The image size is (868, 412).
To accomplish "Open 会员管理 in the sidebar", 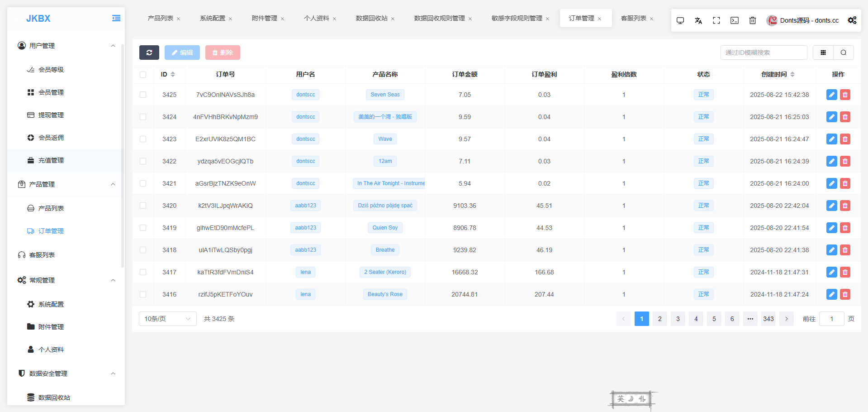I will pos(51,92).
